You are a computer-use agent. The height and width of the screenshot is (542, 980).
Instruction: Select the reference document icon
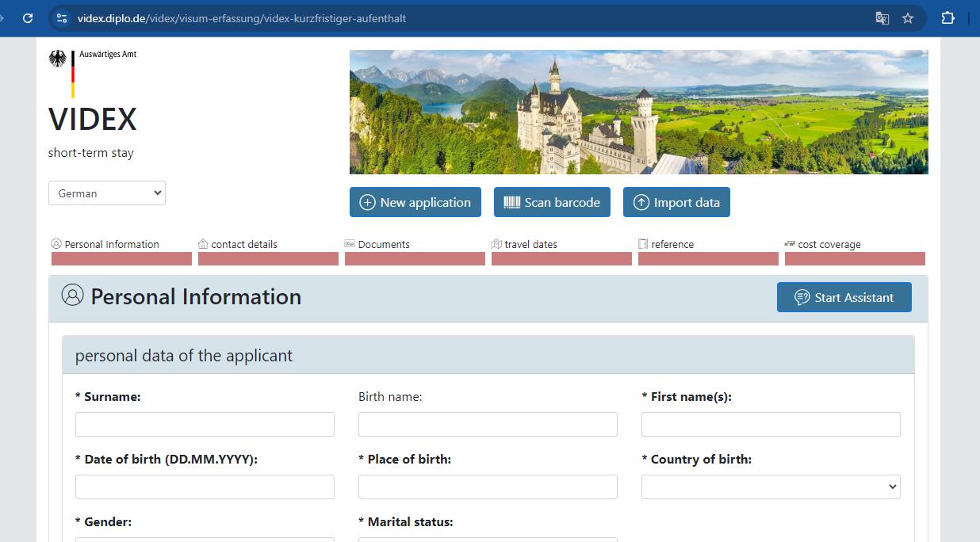pyautogui.click(x=643, y=244)
